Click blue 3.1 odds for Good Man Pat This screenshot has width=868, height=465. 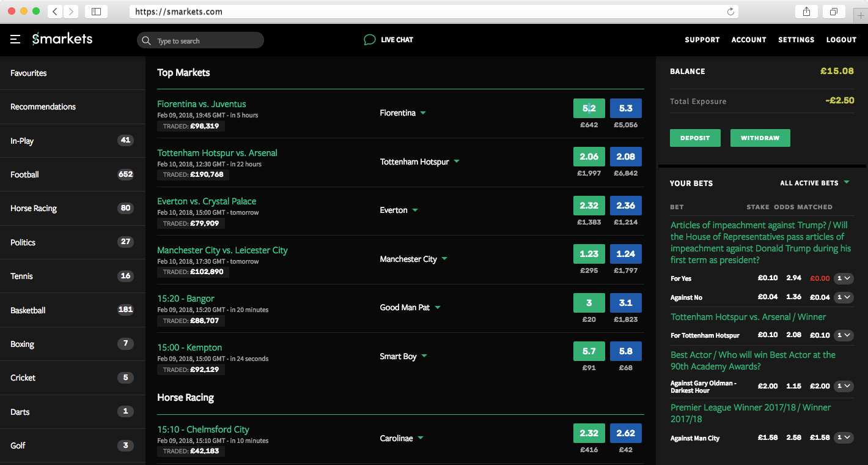(x=626, y=303)
